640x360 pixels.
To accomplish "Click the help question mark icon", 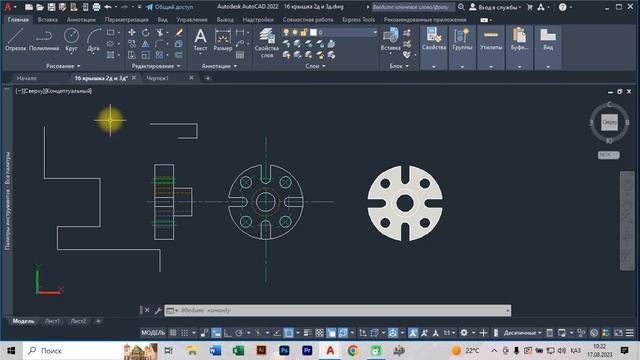I will (x=562, y=7).
